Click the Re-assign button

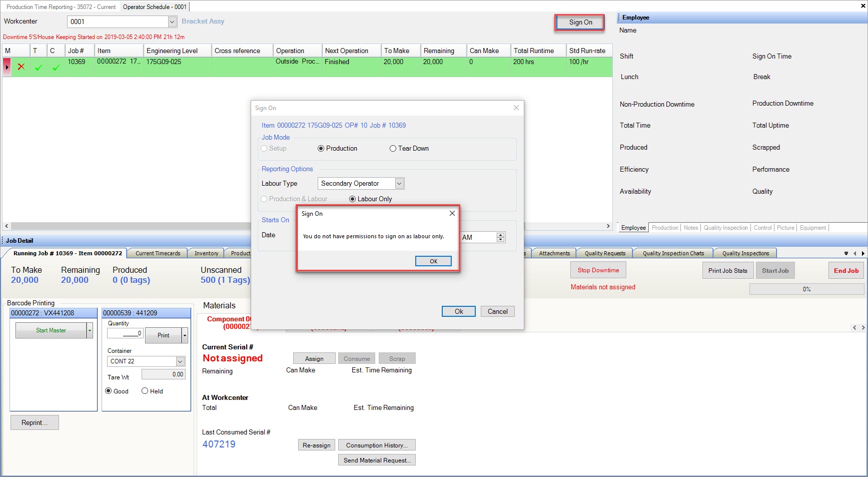pos(316,445)
